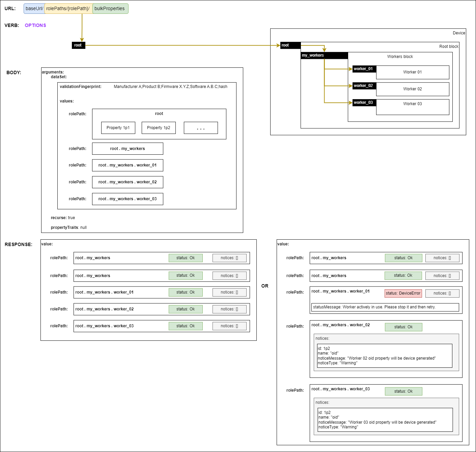
Task: Click the values: label
Action: [x=67, y=101]
